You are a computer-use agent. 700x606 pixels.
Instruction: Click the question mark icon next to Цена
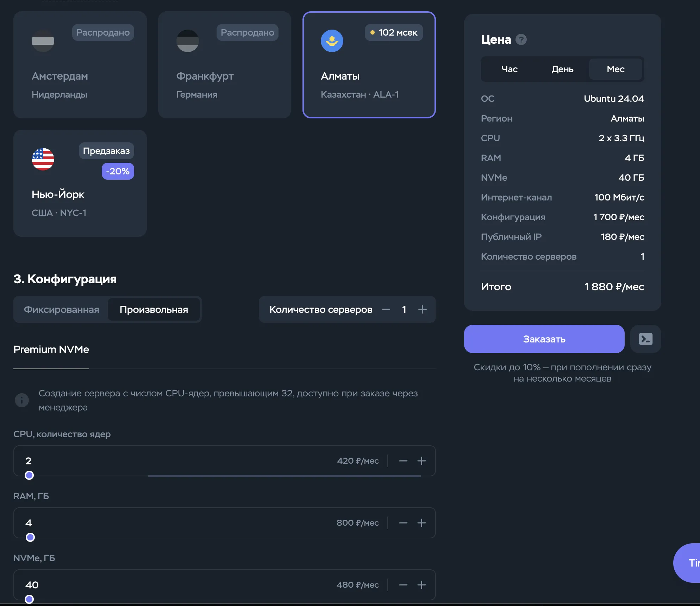pyautogui.click(x=521, y=39)
